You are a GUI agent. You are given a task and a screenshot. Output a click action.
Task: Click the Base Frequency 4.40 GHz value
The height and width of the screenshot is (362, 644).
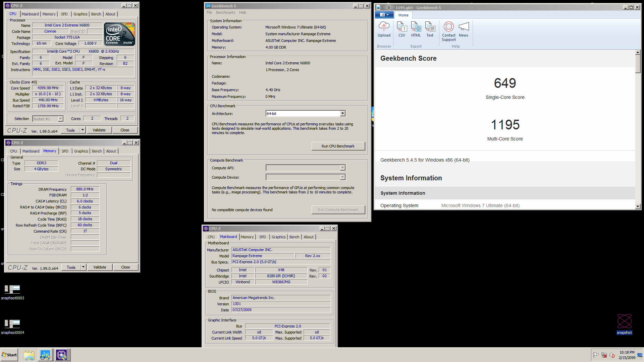coord(273,90)
